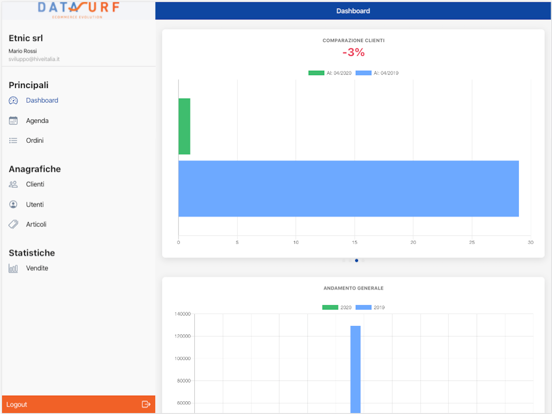
Task: Click the Comparazione Clienti title
Action: click(353, 40)
